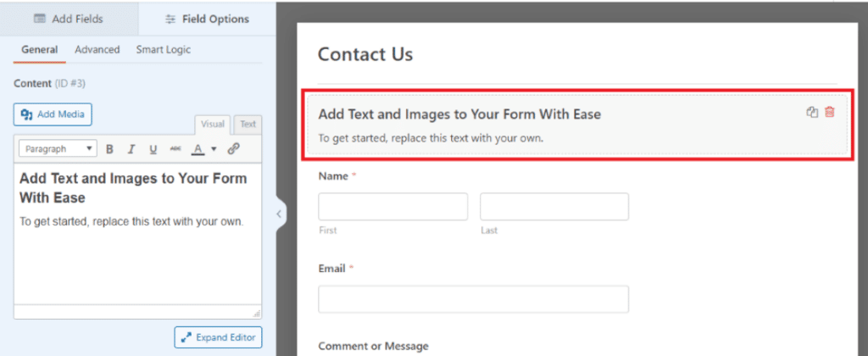Click the Last name input field

click(x=554, y=207)
